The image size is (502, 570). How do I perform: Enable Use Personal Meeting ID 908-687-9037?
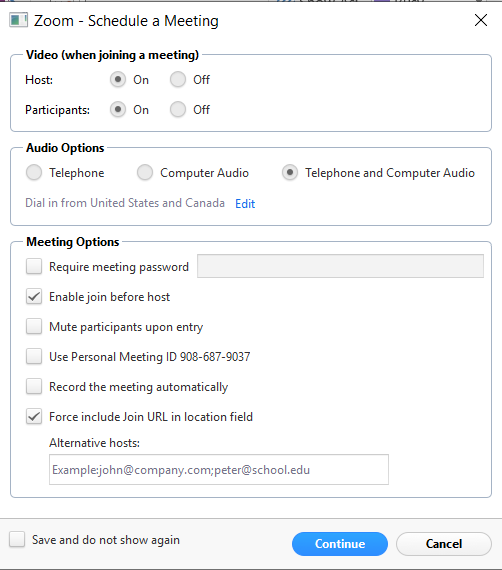point(34,356)
